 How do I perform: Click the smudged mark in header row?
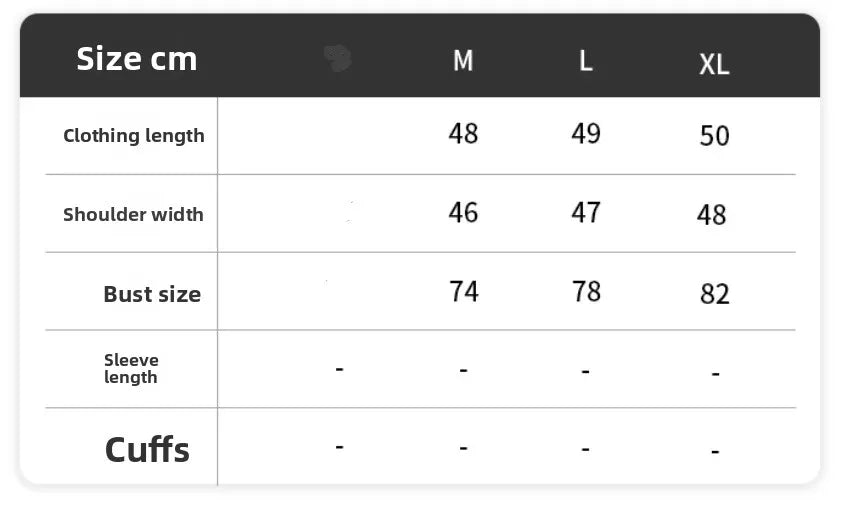pos(338,59)
